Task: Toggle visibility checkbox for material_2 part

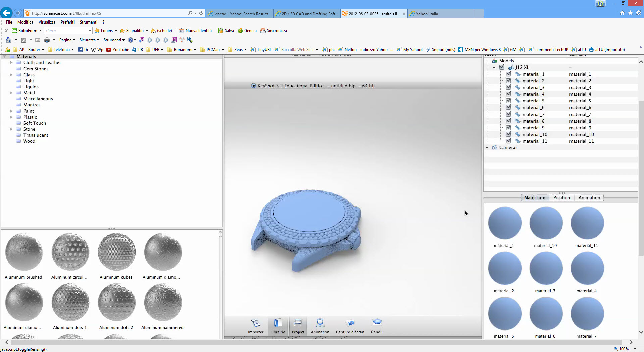Action: click(x=508, y=81)
